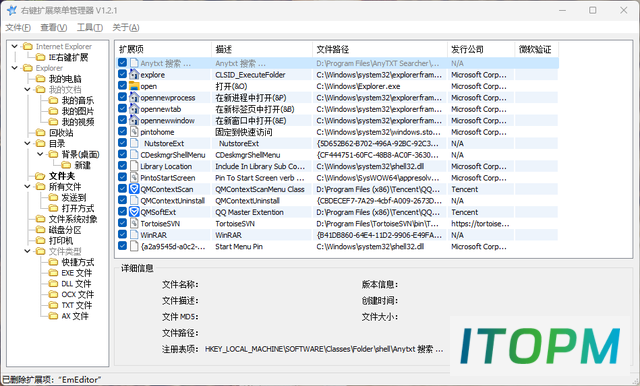Open the 工具(T) menu
The height and width of the screenshot is (386, 640).
tap(90, 27)
